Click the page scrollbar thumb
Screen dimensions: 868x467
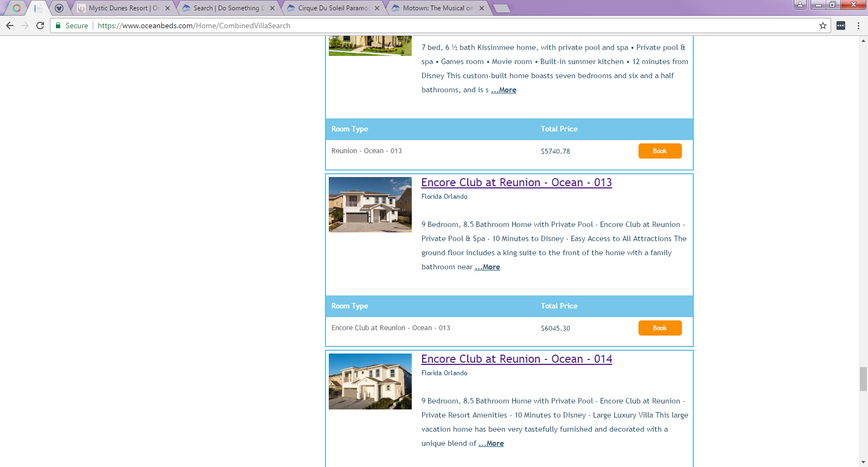(863, 379)
